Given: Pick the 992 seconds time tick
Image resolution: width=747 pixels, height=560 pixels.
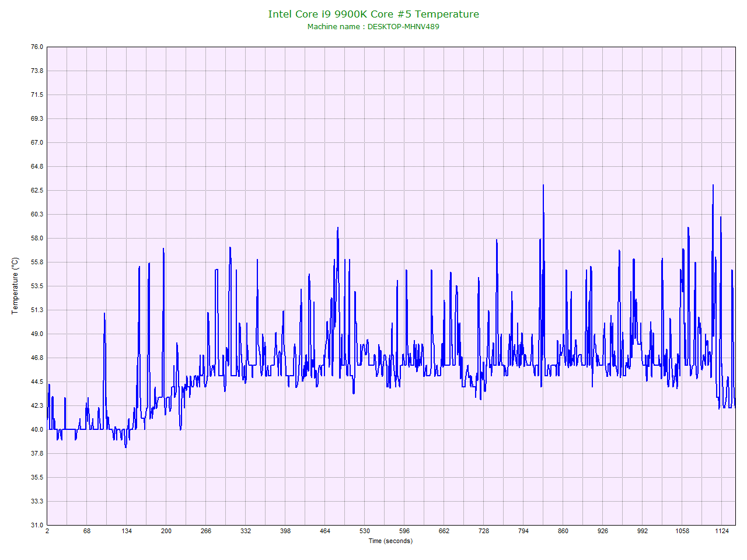Looking at the screenshot, I should 643,531.
